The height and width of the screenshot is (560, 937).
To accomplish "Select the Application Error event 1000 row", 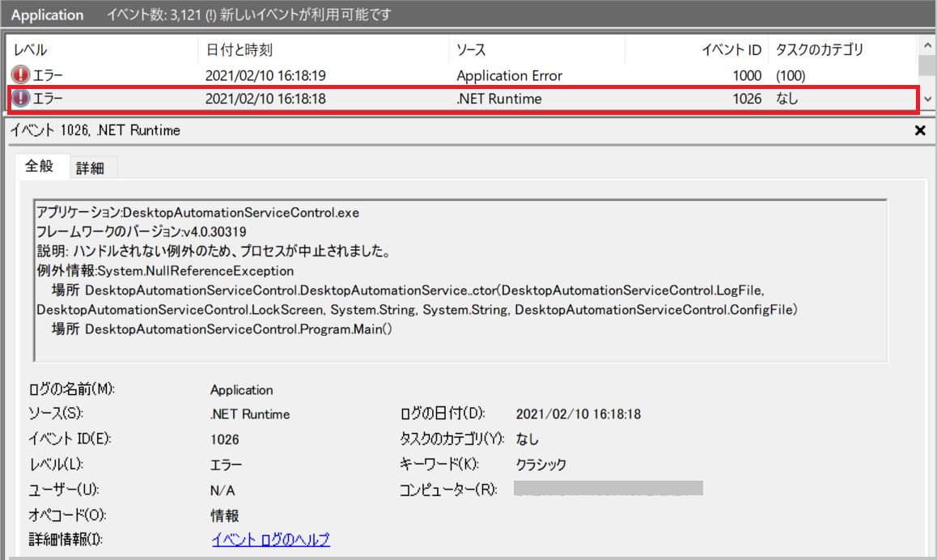I will tap(461, 75).
